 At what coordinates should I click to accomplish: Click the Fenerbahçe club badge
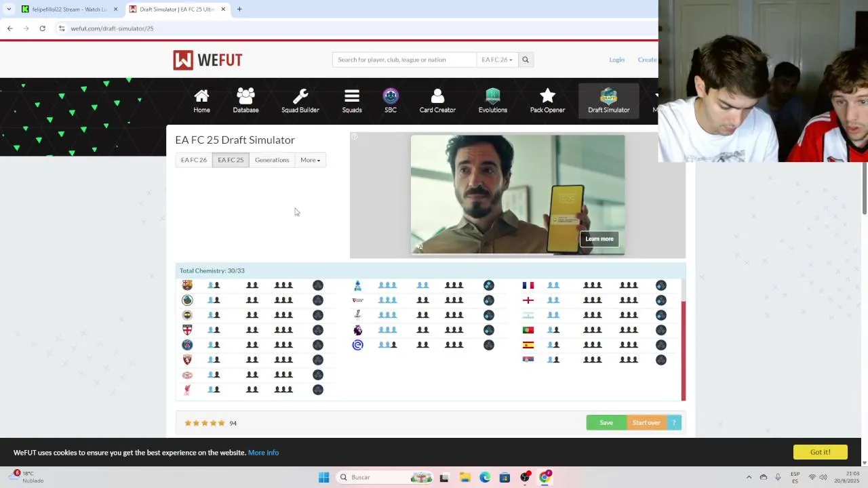187,315
